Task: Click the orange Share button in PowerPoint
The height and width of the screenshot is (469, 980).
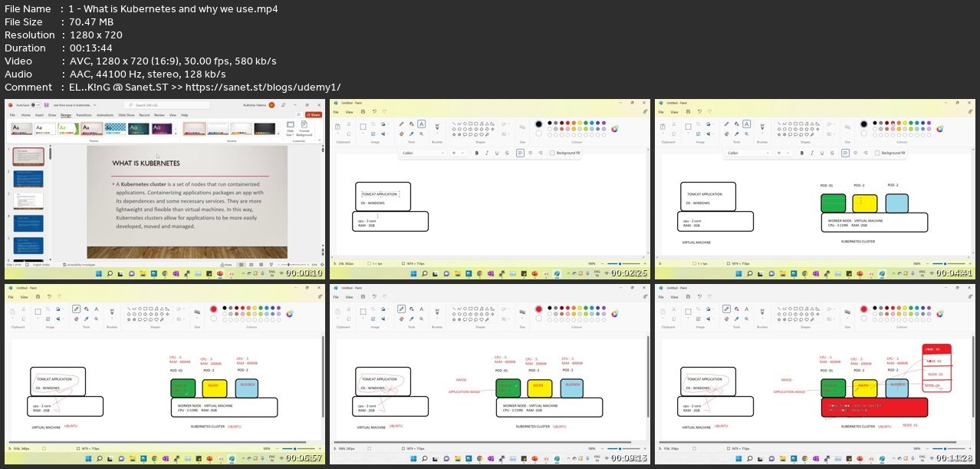Action: pos(314,115)
